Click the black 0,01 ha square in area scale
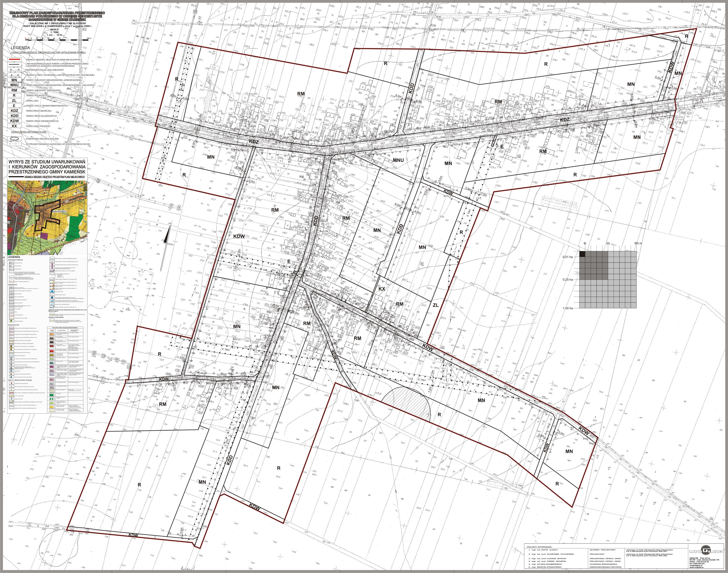 tap(582, 254)
